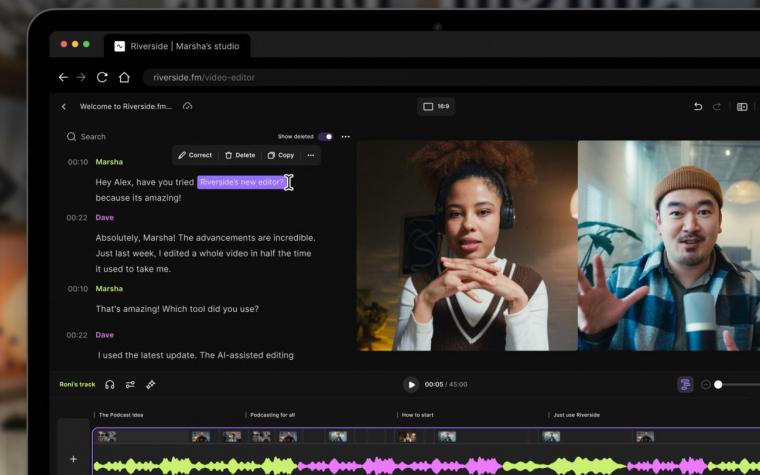Image resolution: width=760 pixels, height=475 pixels.
Task: Go back in the browser
Action: tap(63, 77)
